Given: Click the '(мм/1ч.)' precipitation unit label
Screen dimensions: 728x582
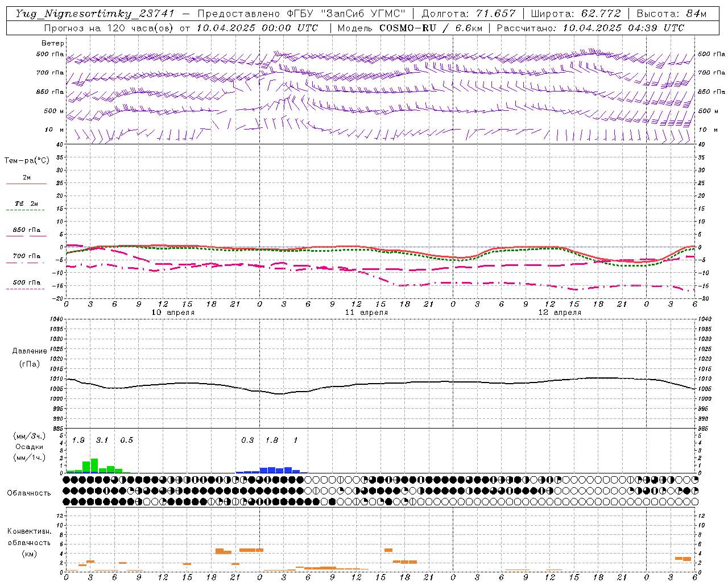Looking at the screenshot, I should (30, 458).
